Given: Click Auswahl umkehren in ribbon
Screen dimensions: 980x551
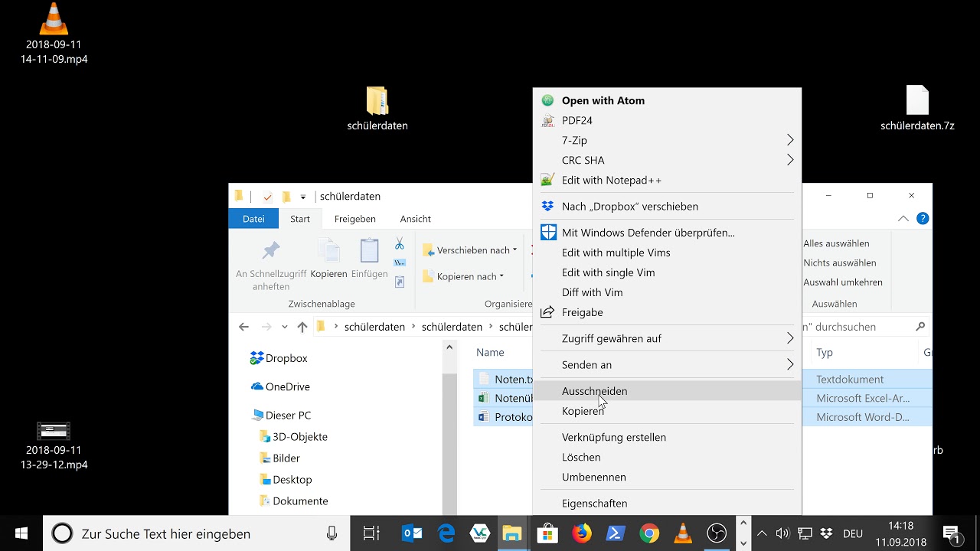Looking at the screenshot, I should point(842,282).
